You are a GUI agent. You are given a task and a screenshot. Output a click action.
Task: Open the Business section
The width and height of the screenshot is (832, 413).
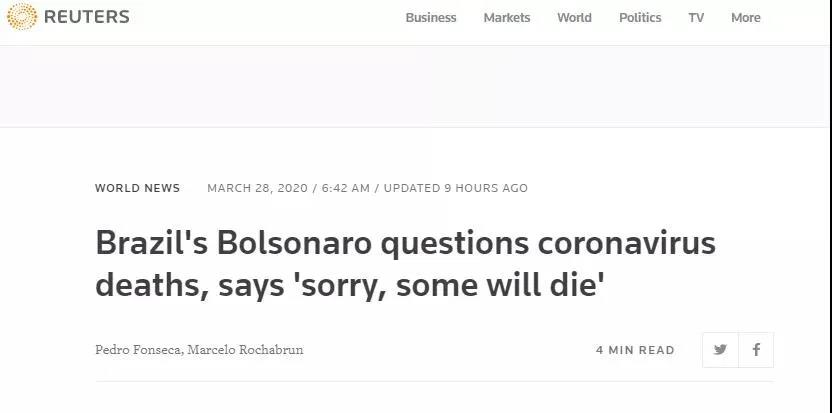click(x=431, y=18)
